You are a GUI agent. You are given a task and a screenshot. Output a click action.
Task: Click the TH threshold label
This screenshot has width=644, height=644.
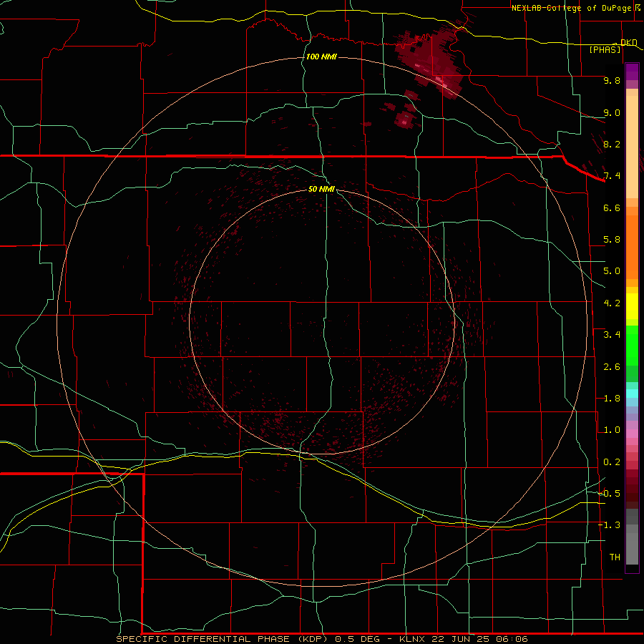(x=615, y=557)
